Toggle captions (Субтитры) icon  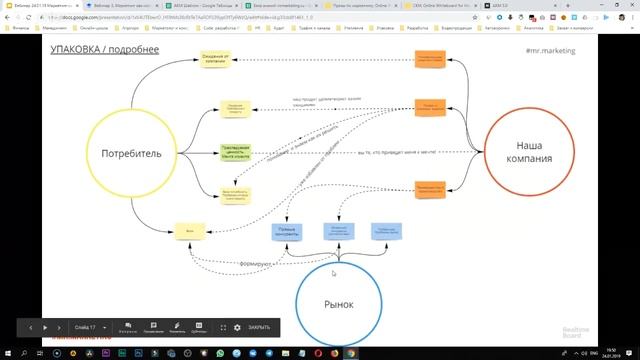[x=199, y=328]
